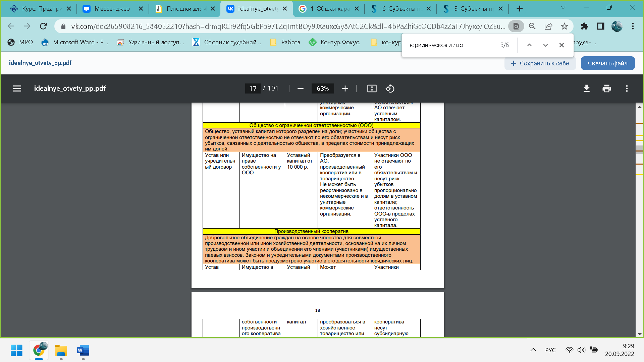644x362 pixels.
Task: Switch to the 'Плюшки для' tab
Action: (x=184, y=9)
